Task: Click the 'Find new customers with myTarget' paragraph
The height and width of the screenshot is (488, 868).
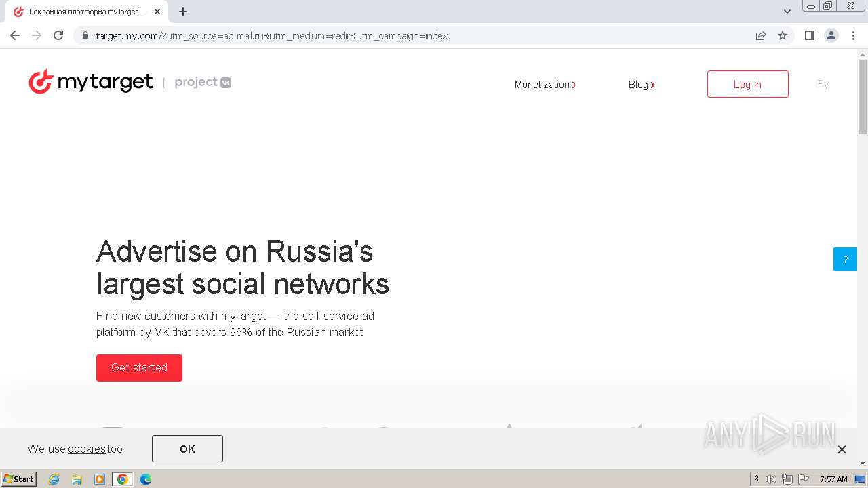Action: [x=235, y=324]
